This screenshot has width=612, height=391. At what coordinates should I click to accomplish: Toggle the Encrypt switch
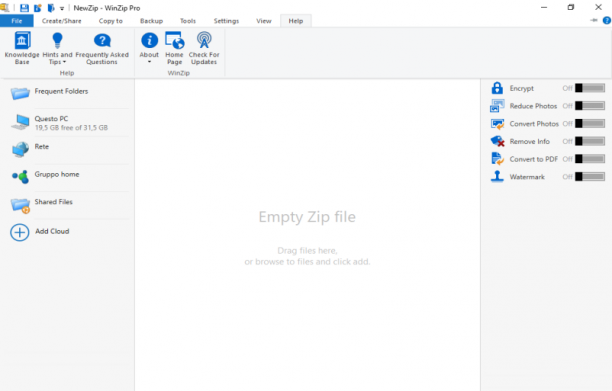tap(590, 88)
